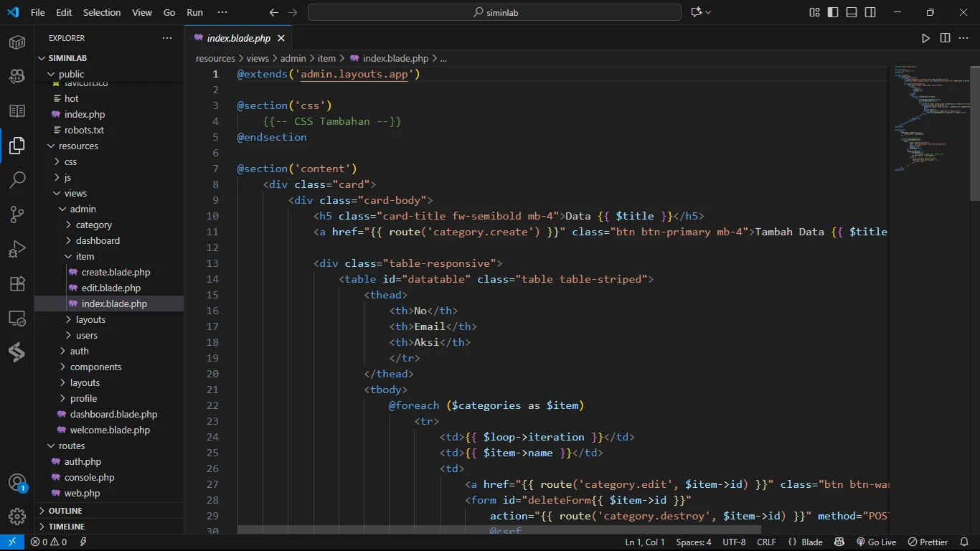980x551 pixels.
Task: Expand the category folder in explorer
Action: (93, 225)
